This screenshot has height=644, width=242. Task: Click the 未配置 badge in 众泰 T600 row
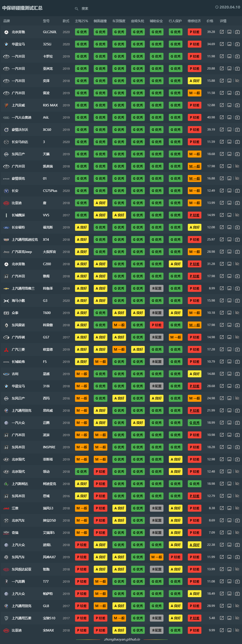point(157,313)
